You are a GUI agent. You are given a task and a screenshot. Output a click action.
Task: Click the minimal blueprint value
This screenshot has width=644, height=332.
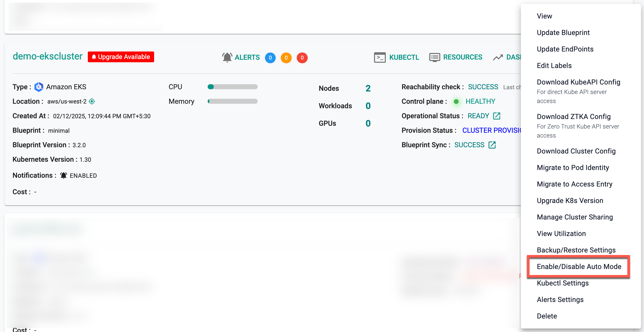tap(59, 130)
